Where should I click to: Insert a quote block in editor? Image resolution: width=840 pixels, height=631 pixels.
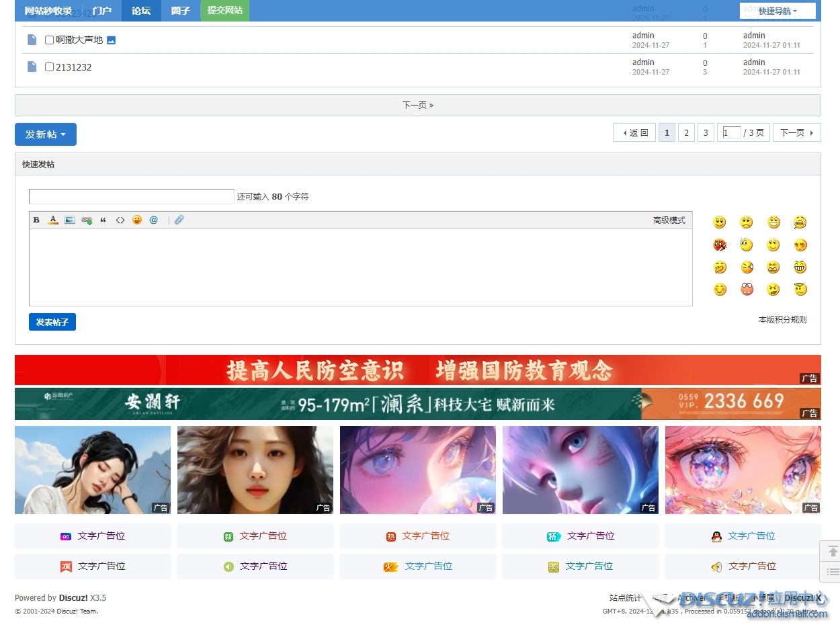click(103, 220)
